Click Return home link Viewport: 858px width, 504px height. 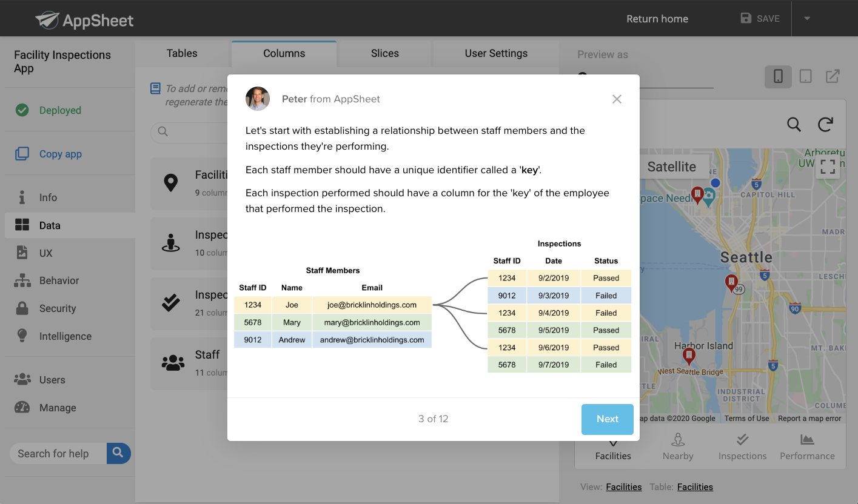pyautogui.click(x=657, y=19)
